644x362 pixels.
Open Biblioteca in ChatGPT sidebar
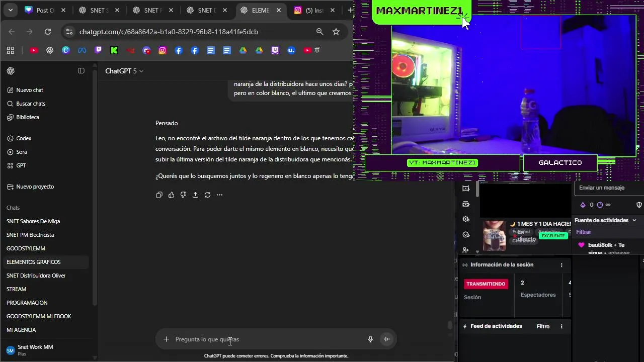click(28, 117)
